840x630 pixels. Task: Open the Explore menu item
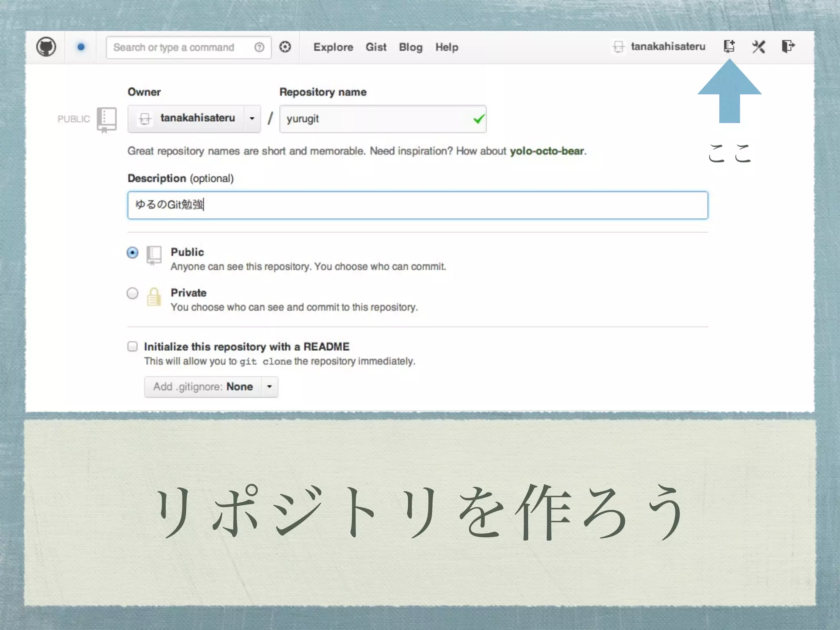pyautogui.click(x=333, y=47)
